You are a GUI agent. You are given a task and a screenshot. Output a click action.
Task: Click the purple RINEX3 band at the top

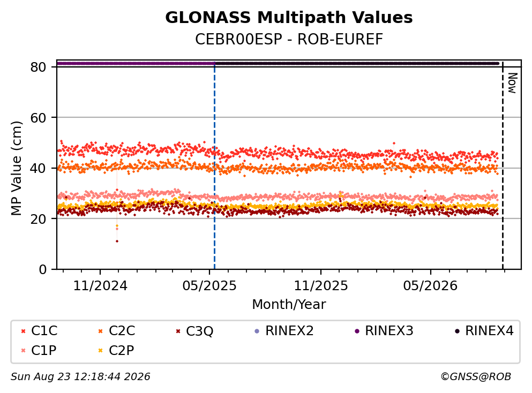pos(136,63)
